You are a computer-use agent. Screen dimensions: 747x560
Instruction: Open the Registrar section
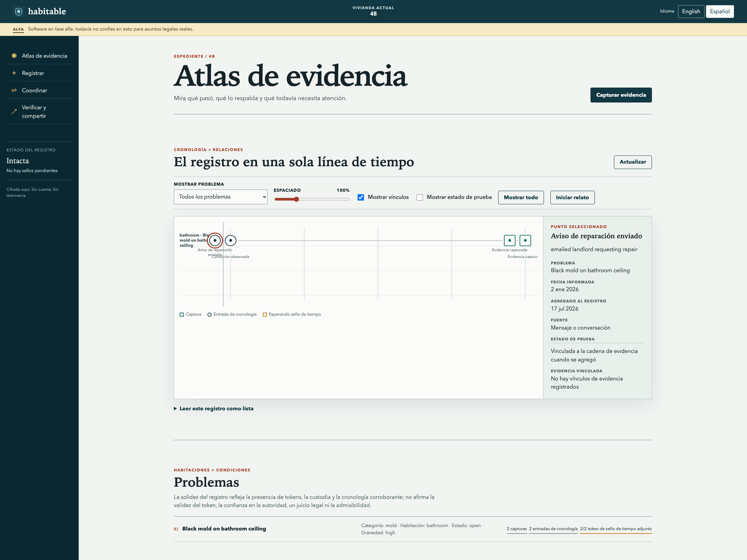[x=39, y=73]
